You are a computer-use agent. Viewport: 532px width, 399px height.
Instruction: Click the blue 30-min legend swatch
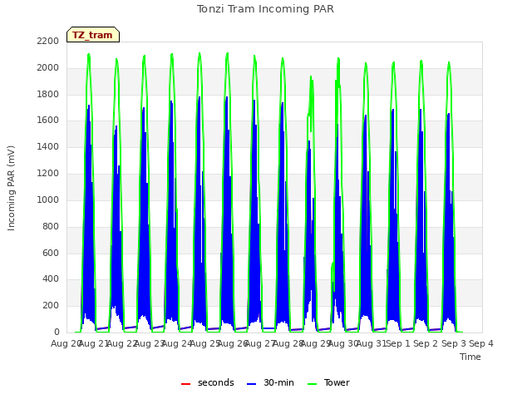pyautogui.click(x=251, y=384)
